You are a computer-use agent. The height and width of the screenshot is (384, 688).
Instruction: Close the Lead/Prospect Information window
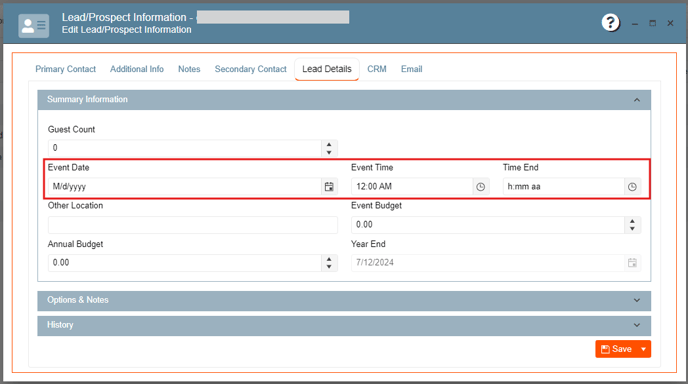tap(670, 23)
